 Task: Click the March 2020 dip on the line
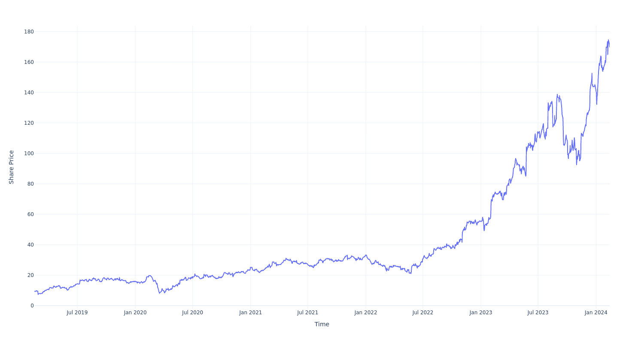point(159,293)
